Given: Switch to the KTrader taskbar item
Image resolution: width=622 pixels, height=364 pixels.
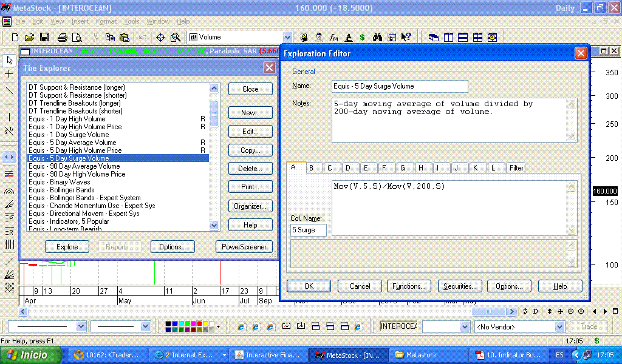Looking at the screenshot, I should click(108, 356).
